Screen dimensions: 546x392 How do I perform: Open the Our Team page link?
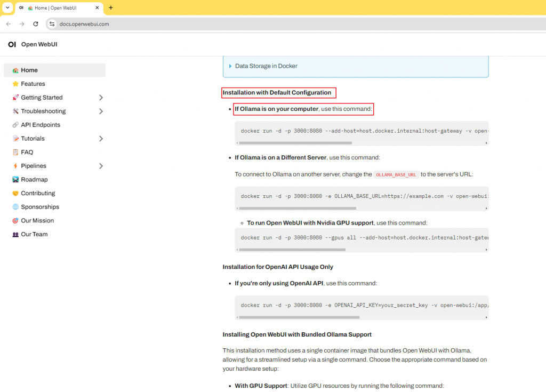[55, 234]
